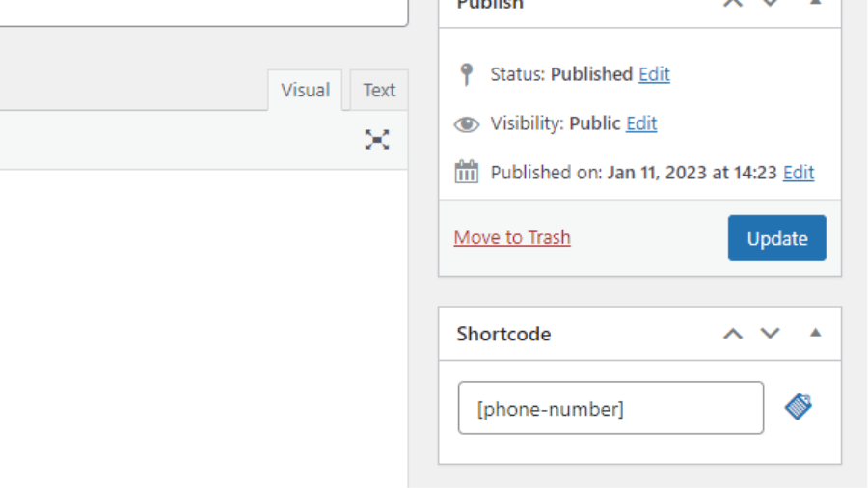The height and width of the screenshot is (488, 868).
Task: Edit the Public visibility setting
Action: coord(641,123)
